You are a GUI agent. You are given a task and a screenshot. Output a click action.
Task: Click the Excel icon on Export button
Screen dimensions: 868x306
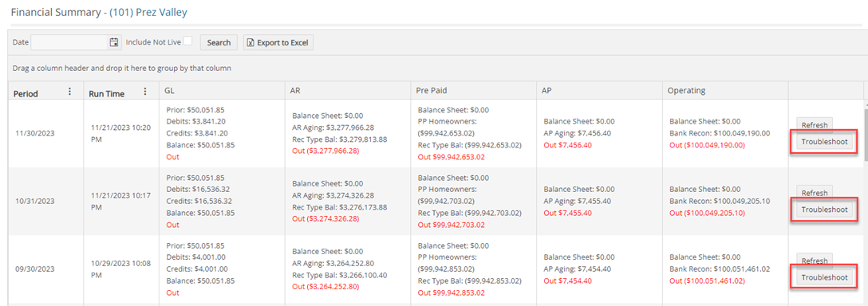point(251,42)
